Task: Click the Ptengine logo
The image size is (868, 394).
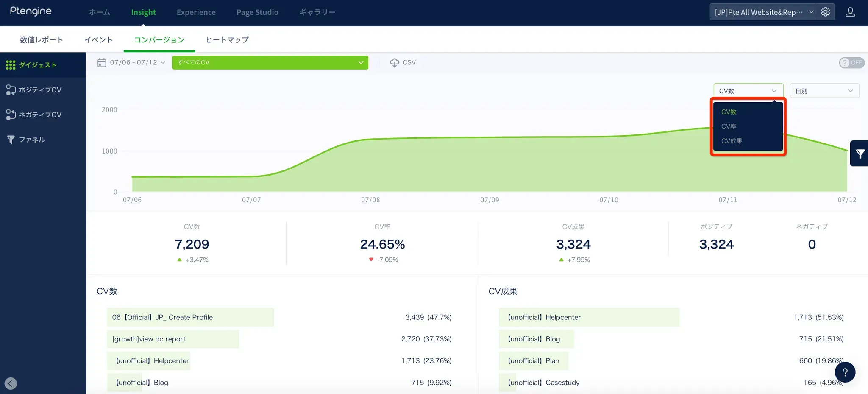Action: coord(31,11)
